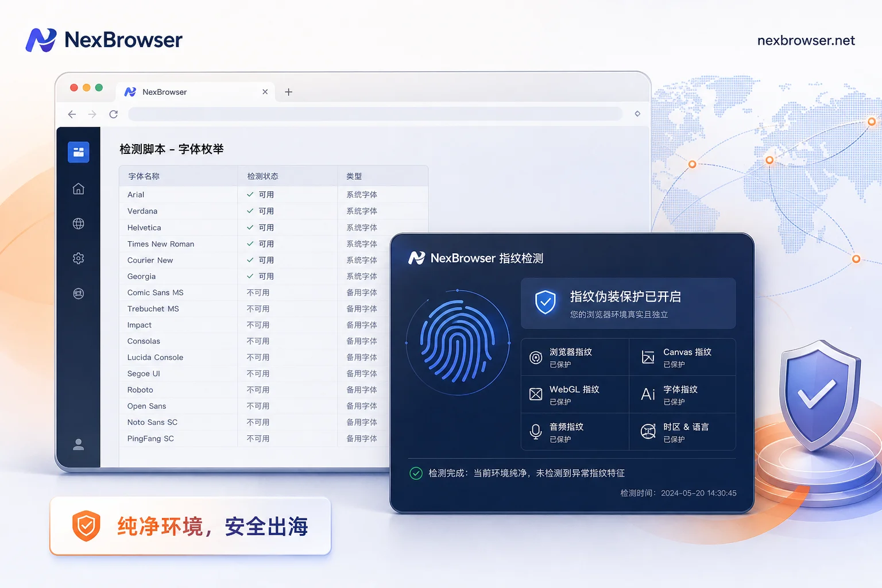
Task: Select the Noto Sans SC row
Action: [255, 422]
